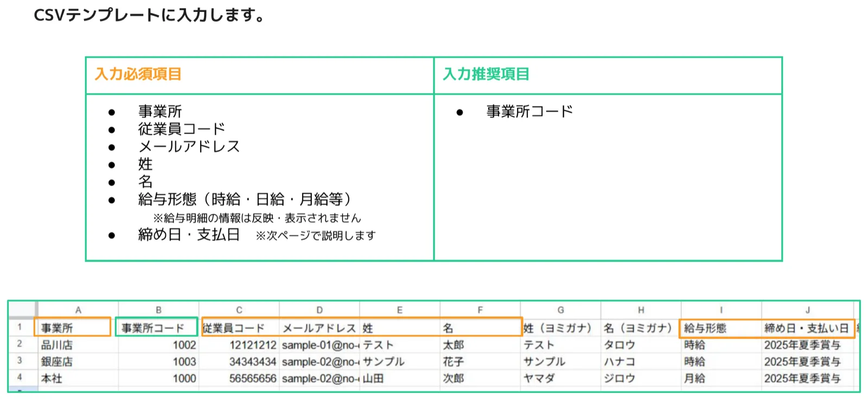
Task: Select the cell with code 1000
Action: coord(158,378)
